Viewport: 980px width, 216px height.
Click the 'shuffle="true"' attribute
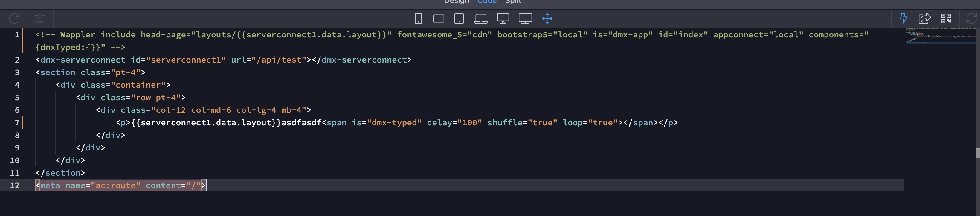point(522,123)
